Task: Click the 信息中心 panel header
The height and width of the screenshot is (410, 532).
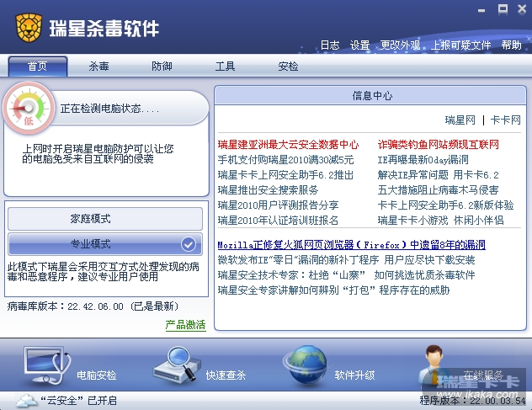Action: pos(370,96)
